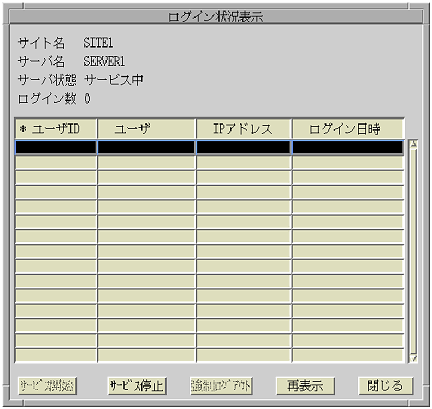Sort by the ユーザID column header

(56, 129)
